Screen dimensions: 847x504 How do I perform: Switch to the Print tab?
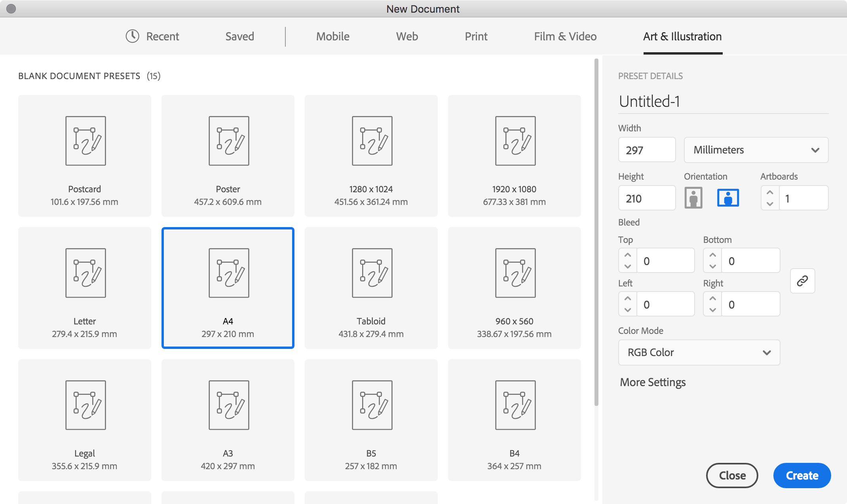476,36
